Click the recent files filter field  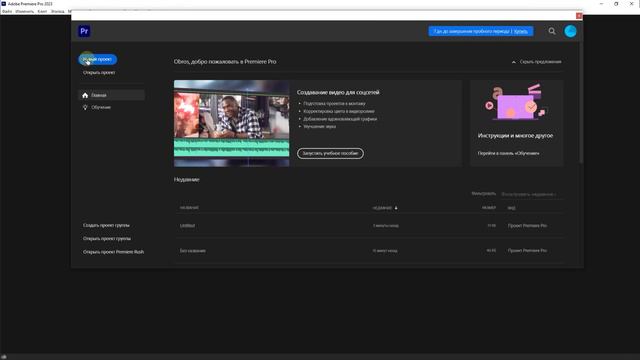pos(531,194)
